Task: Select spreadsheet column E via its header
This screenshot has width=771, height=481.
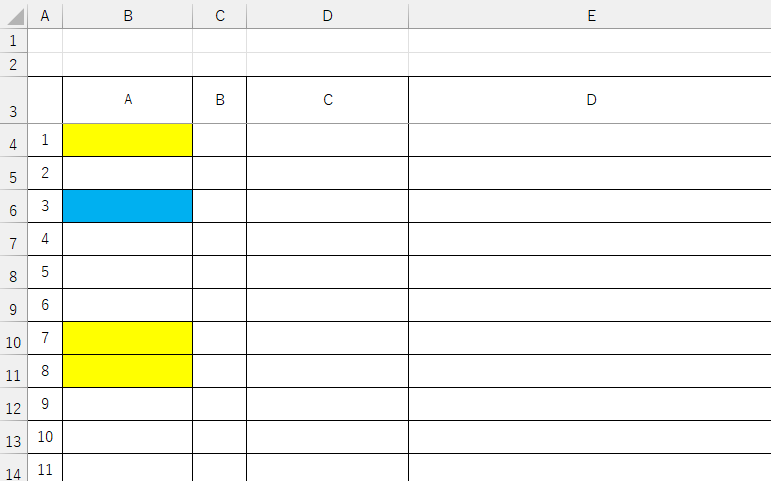Action: [x=591, y=15]
